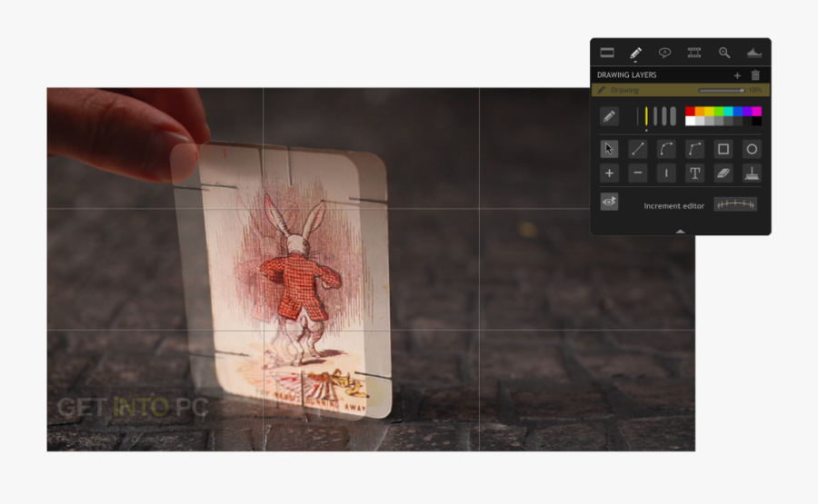Add a new drawing layer

[737, 75]
